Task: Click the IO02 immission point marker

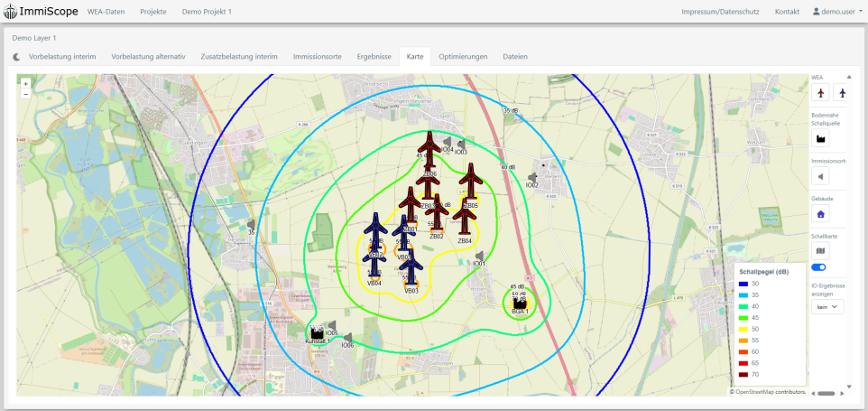Action: [532, 177]
